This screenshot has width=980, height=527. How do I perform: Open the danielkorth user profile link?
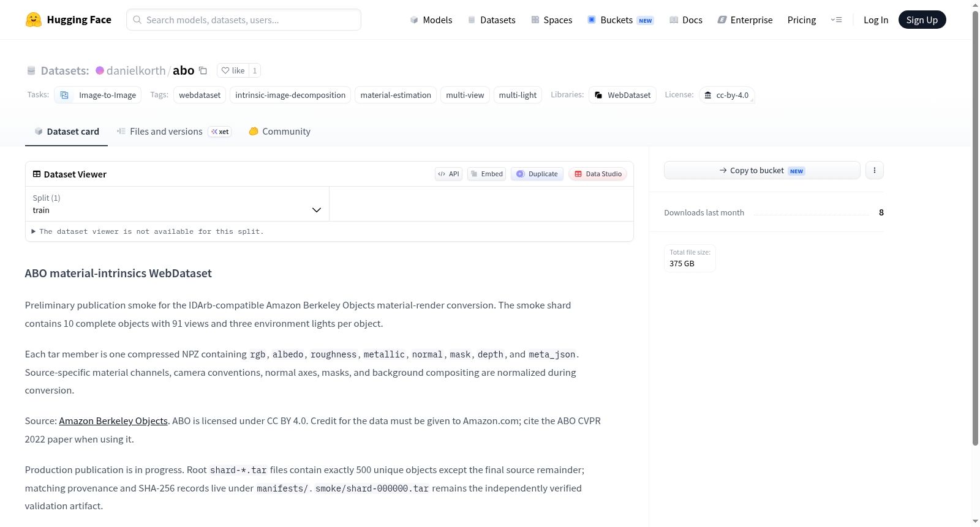click(x=136, y=70)
